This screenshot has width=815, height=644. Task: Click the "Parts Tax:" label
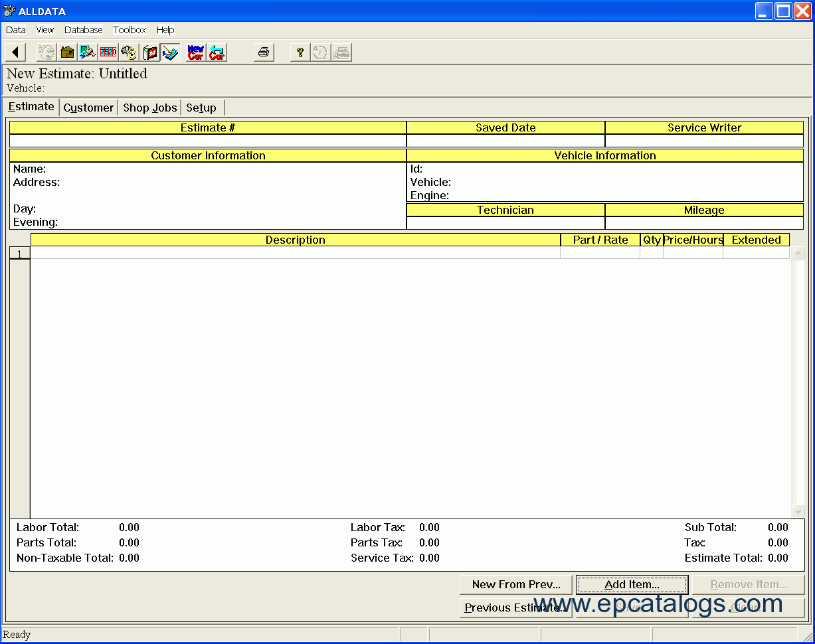377,543
